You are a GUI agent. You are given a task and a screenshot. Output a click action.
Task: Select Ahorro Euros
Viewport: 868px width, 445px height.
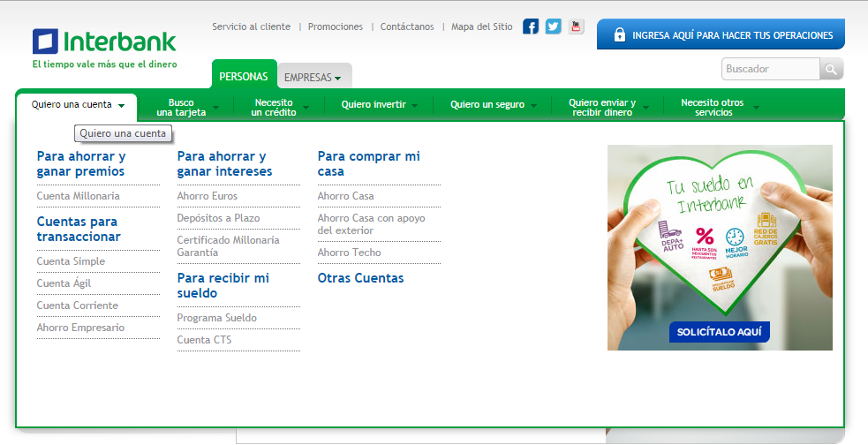pyautogui.click(x=207, y=196)
